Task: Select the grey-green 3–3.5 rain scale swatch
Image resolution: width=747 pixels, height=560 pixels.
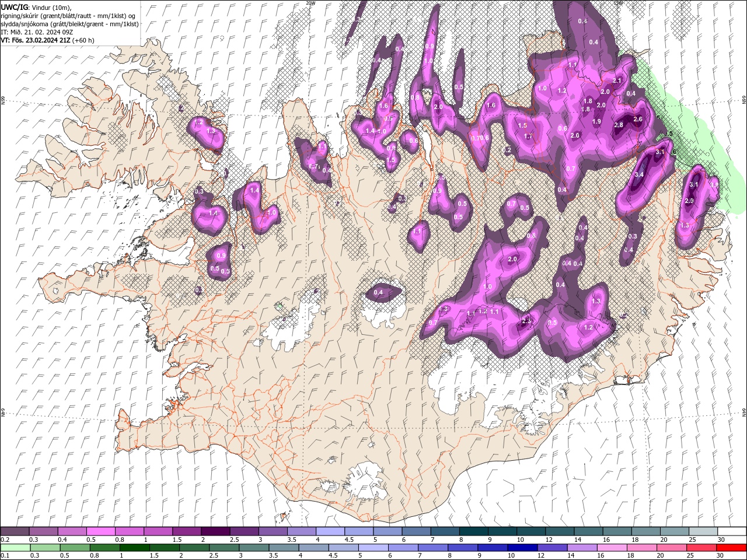Action: pyautogui.click(x=254, y=548)
